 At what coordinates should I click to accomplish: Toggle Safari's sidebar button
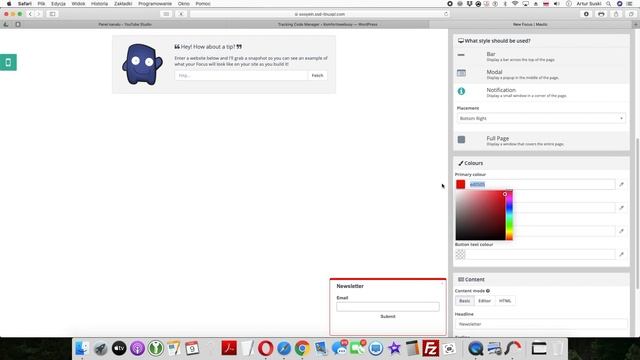[53, 14]
